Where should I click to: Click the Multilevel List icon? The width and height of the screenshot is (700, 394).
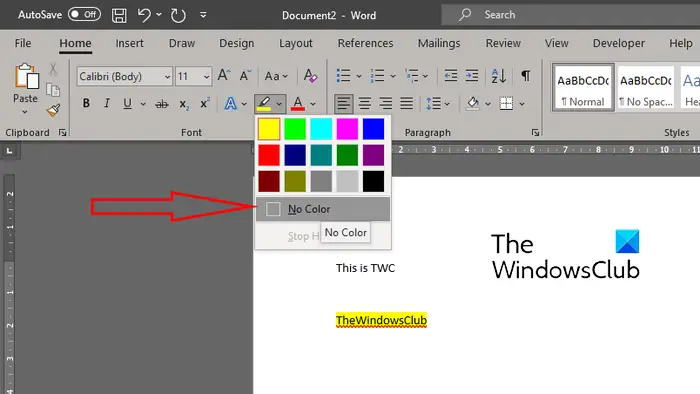(x=411, y=75)
